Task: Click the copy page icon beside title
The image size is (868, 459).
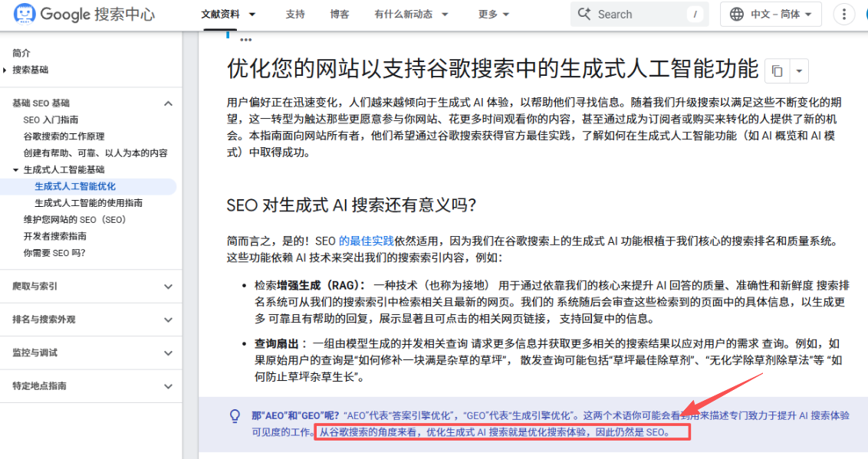Action: tap(777, 70)
